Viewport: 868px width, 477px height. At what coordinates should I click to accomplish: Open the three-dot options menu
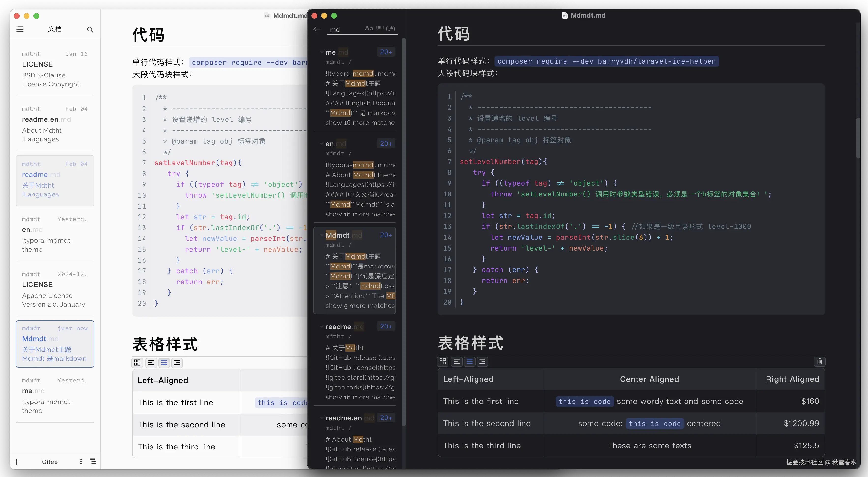tap(81, 462)
